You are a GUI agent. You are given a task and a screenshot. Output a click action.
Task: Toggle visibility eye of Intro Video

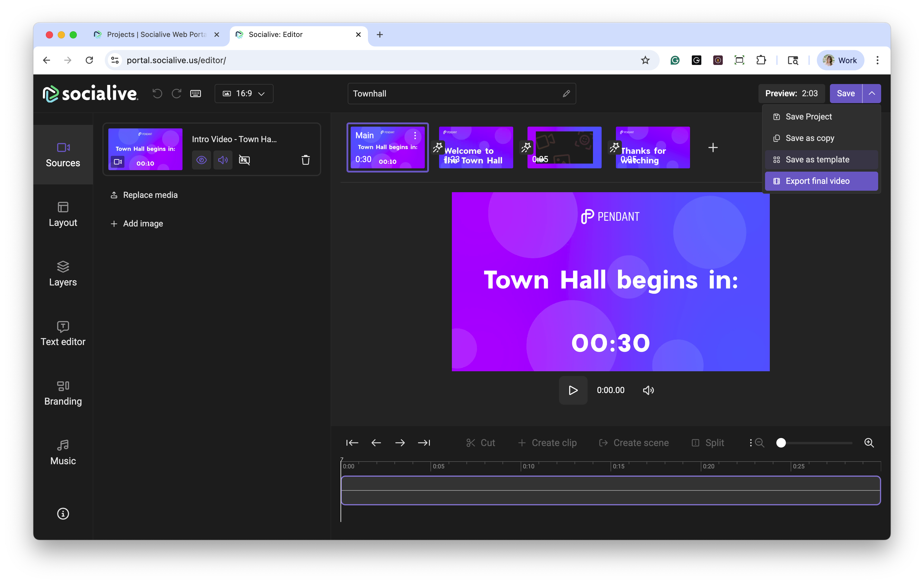(202, 160)
